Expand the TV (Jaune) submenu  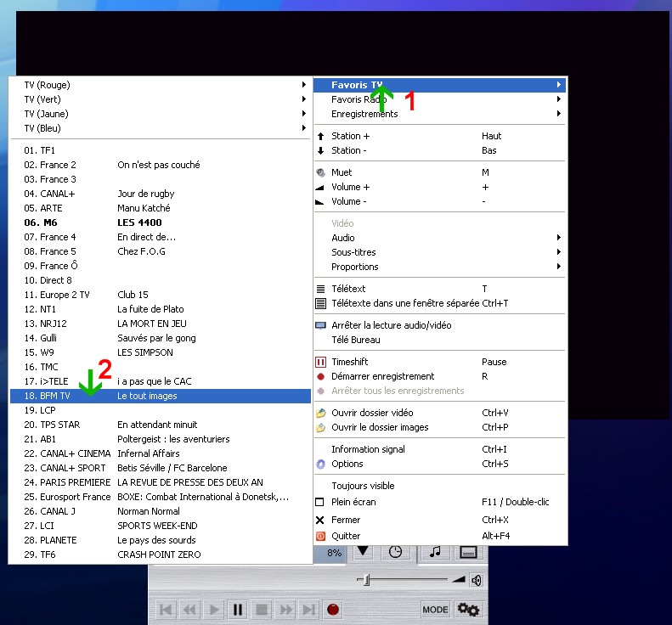(161, 114)
